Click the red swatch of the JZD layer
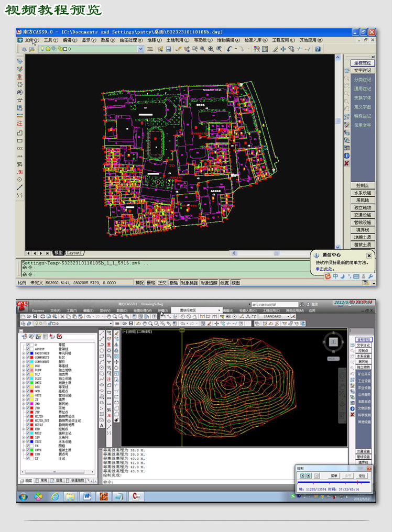This screenshot has width=393, height=532. pyautogui.click(x=31, y=408)
